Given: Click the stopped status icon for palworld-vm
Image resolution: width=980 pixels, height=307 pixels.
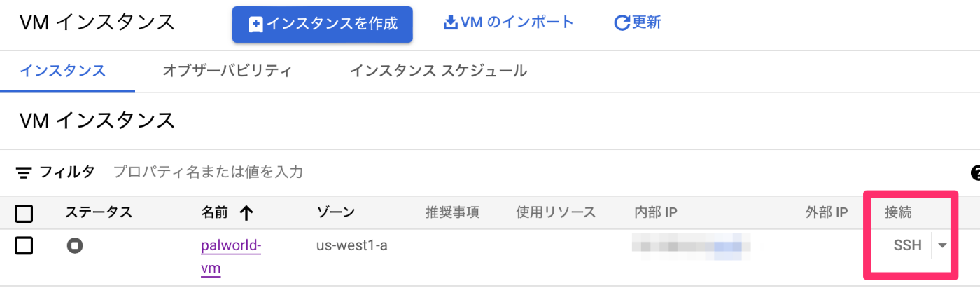Looking at the screenshot, I should 75,246.
